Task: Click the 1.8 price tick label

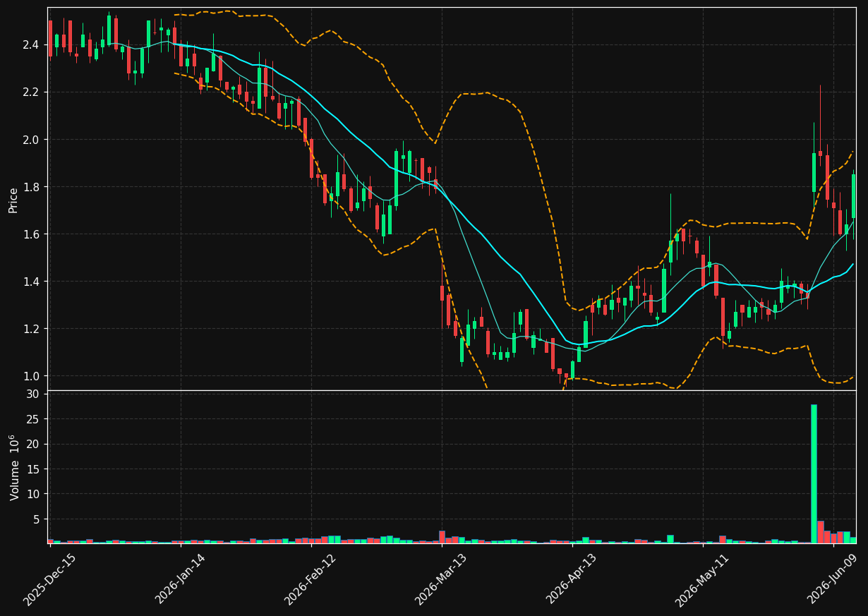Action: [x=30, y=187]
